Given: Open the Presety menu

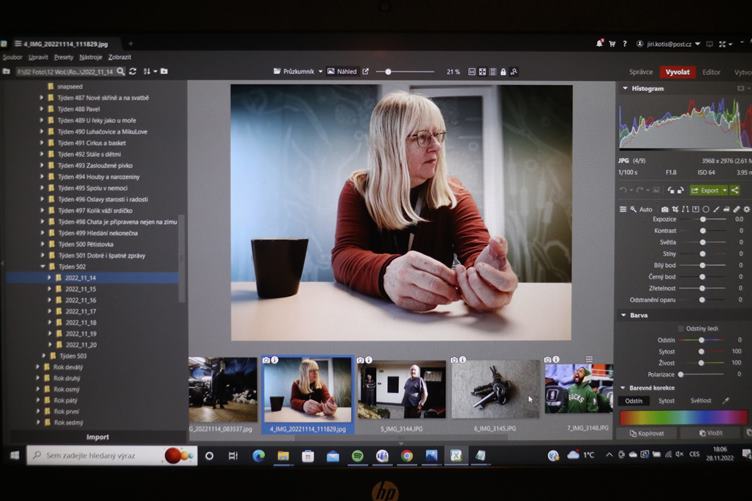Looking at the screenshot, I should 63,57.
